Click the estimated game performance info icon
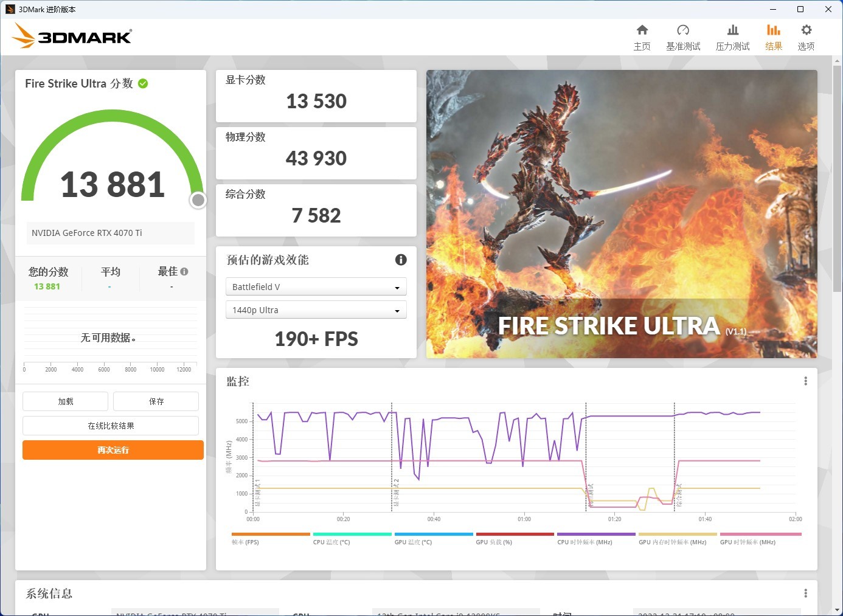This screenshot has width=843, height=616. (x=400, y=260)
